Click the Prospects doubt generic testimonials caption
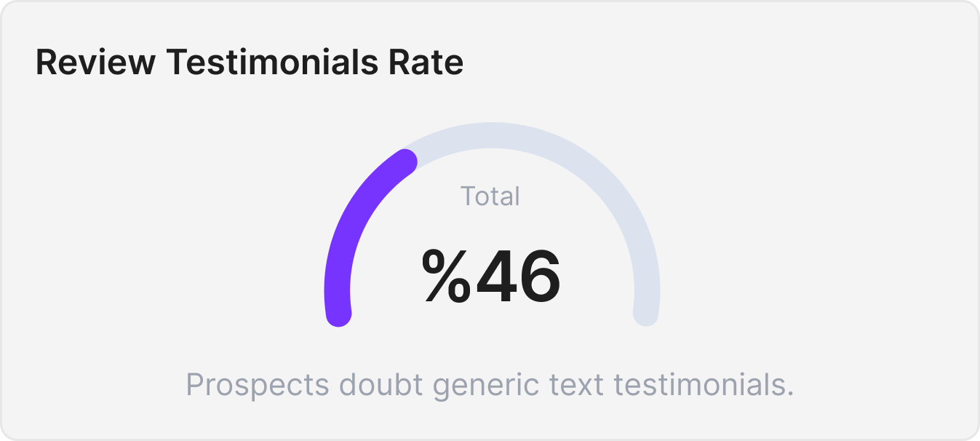 click(490, 384)
